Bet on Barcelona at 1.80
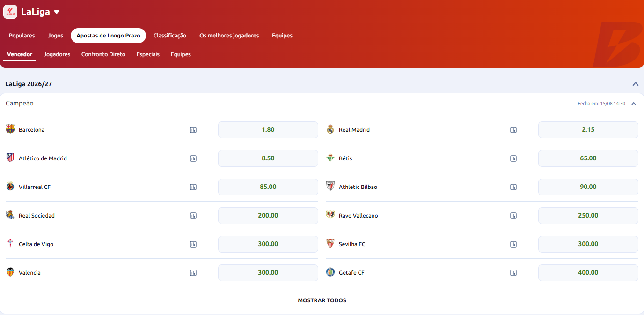Image resolution: width=644 pixels, height=315 pixels. click(x=268, y=130)
